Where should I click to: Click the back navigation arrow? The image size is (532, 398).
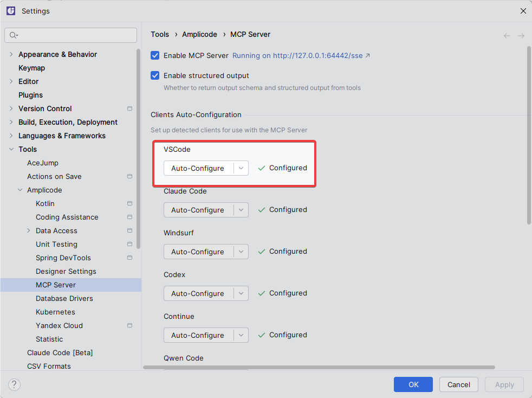(507, 36)
